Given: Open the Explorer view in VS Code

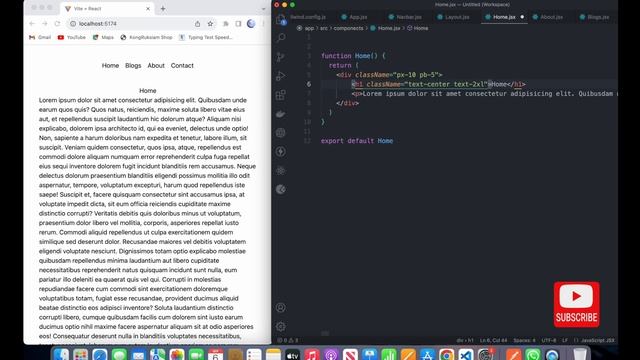Looking at the screenshot, I should [281, 19].
